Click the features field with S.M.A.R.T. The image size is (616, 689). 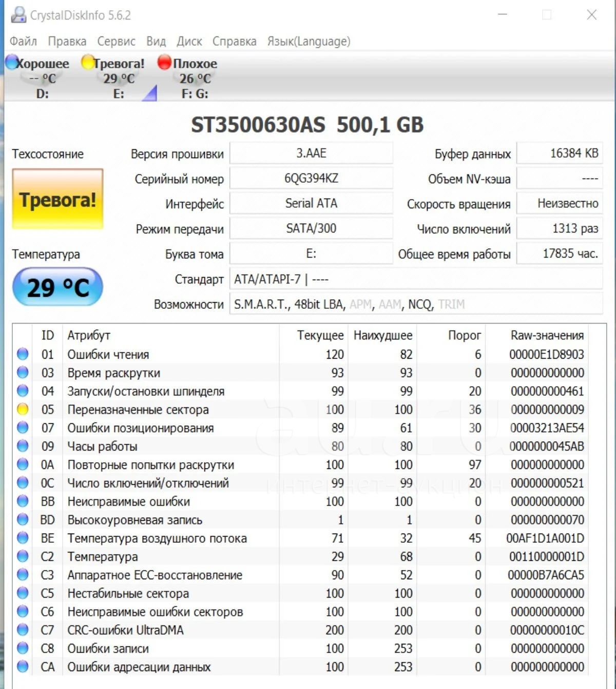coord(416,304)
